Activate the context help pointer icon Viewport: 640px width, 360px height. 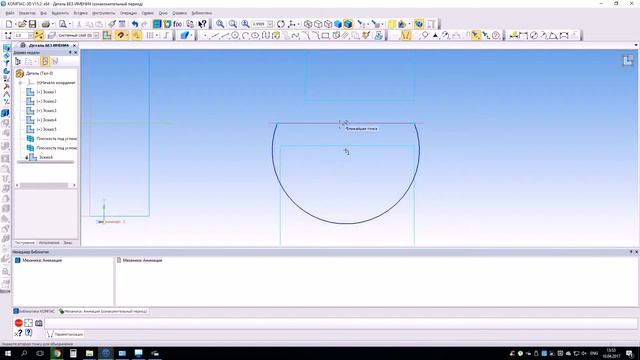tap(202, 24)
